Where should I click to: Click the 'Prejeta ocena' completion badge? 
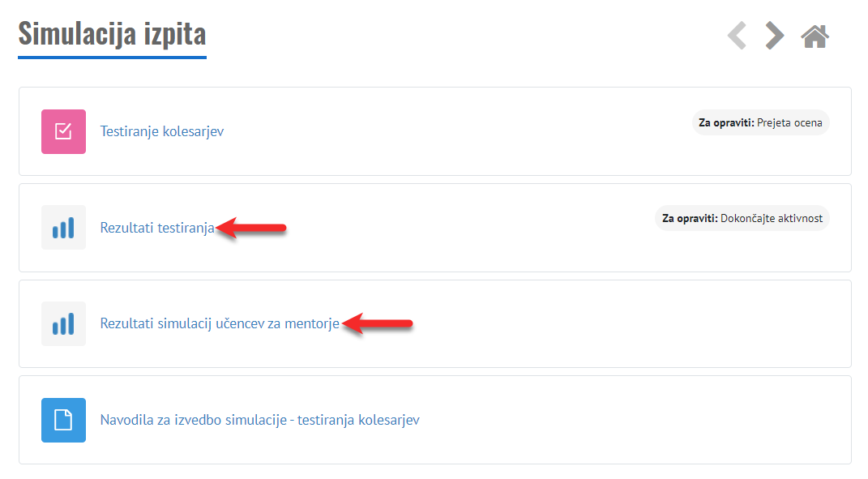coord(760,122)
